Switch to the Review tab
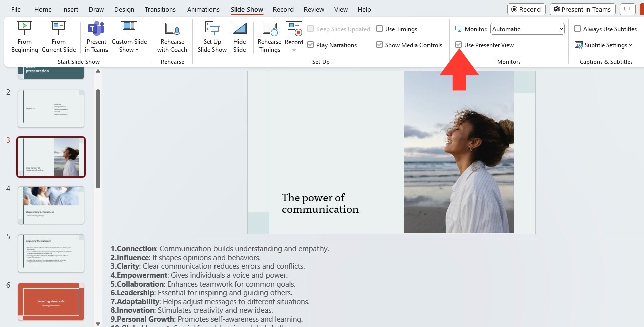 314,9
